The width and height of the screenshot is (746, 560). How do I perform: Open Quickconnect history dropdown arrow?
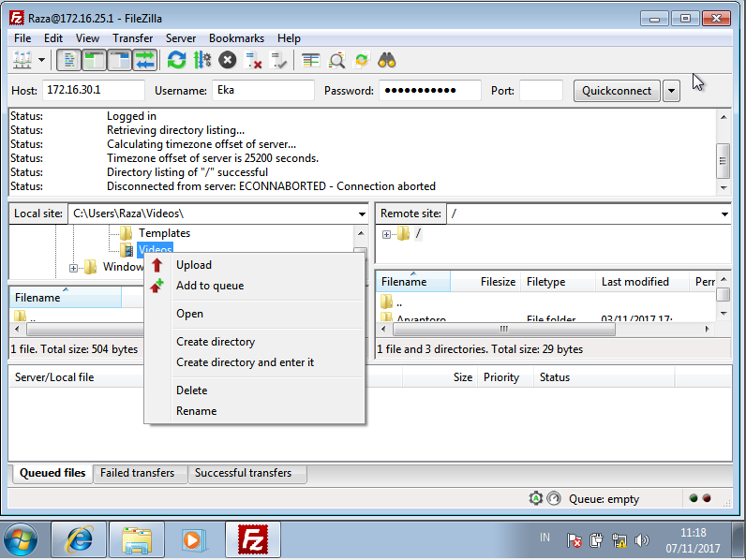point(671,90)
